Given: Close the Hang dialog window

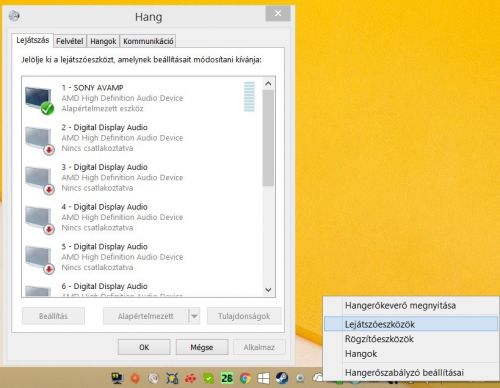Looking at the screenshot, I should [278, 13].
